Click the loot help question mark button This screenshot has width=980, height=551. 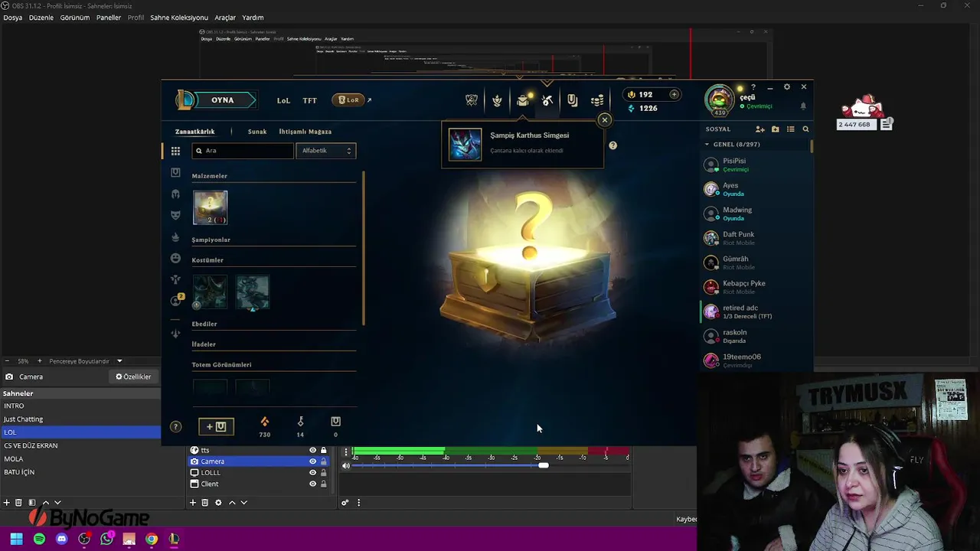coord(175,427)
